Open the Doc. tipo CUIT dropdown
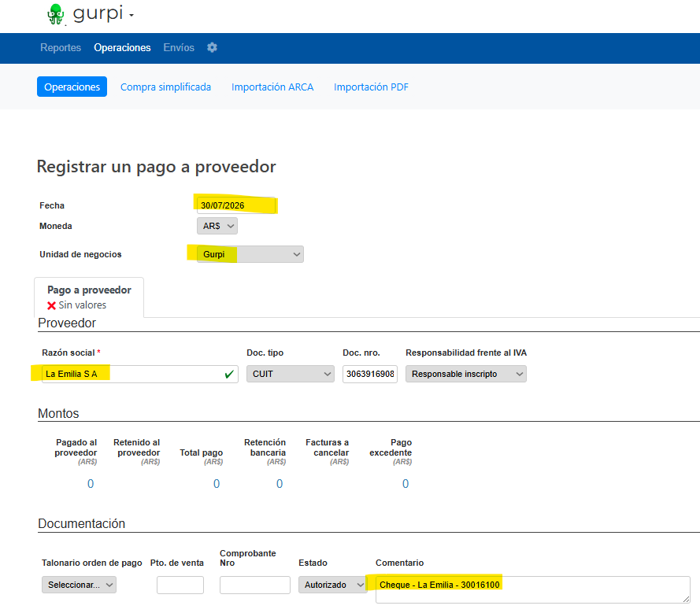 [291, 374]
